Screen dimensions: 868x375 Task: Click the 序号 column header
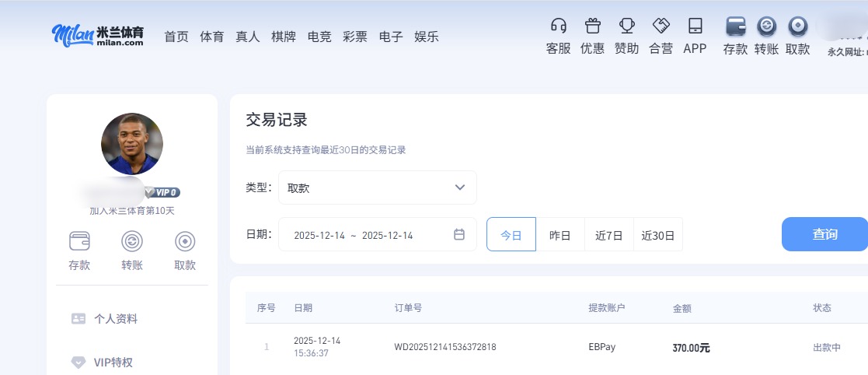[267, 308]
